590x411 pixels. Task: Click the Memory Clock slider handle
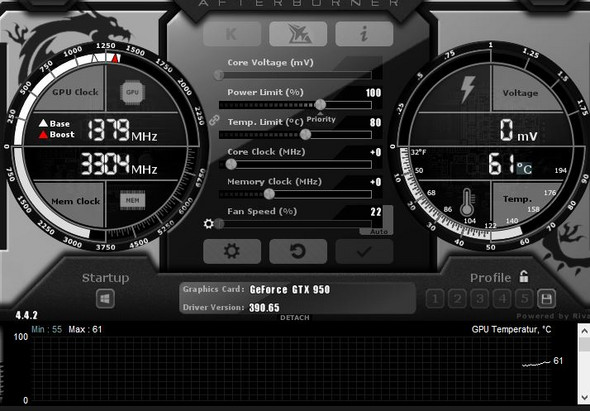click(x=269, y=194)
